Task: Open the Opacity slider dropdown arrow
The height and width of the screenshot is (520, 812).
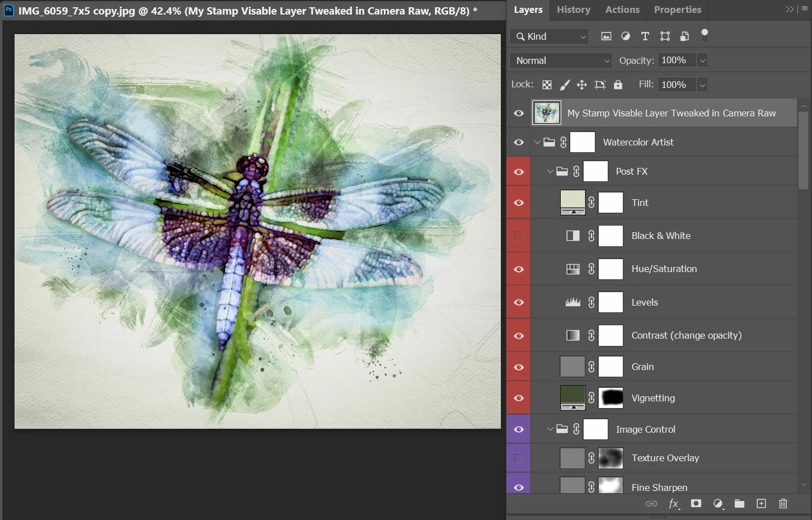Action: pos(702,60)
